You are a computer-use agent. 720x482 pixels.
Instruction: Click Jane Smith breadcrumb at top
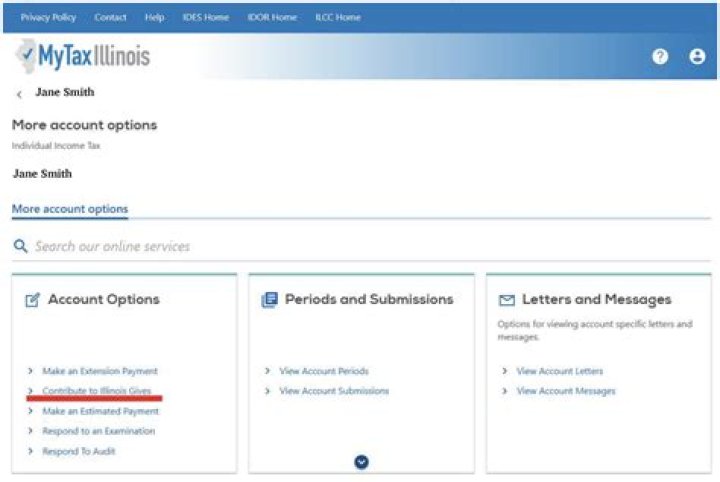[65, 92]
